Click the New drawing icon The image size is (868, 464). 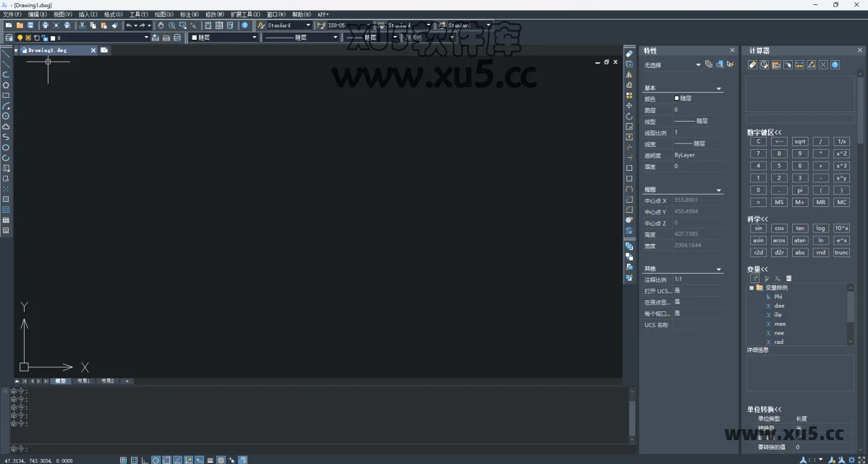coord(9,25)
